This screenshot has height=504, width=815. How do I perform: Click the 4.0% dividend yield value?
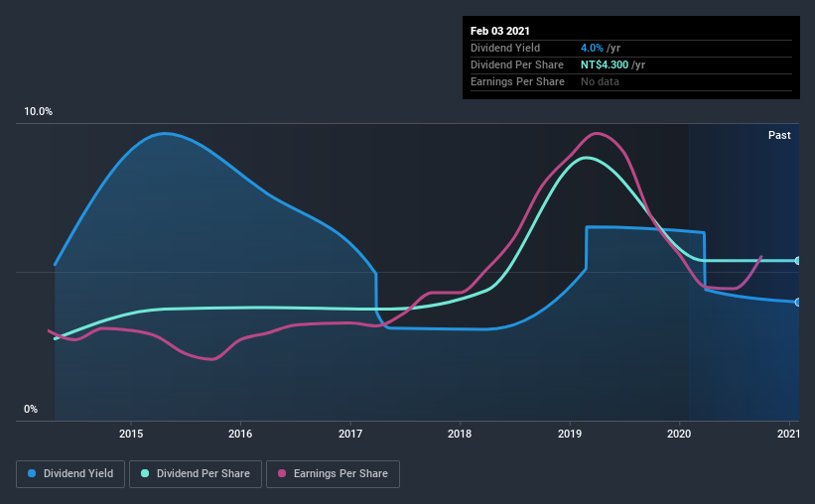tap(592, 48)
